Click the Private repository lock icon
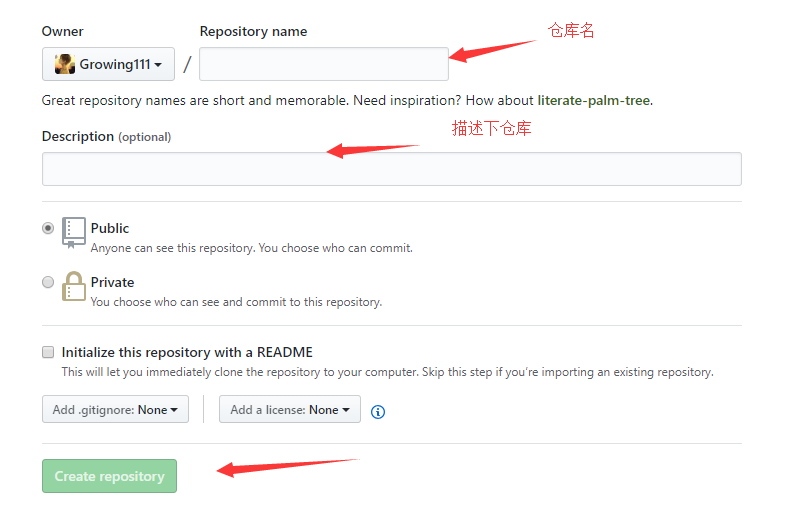The image size is (785, 514). pos(74,286)
